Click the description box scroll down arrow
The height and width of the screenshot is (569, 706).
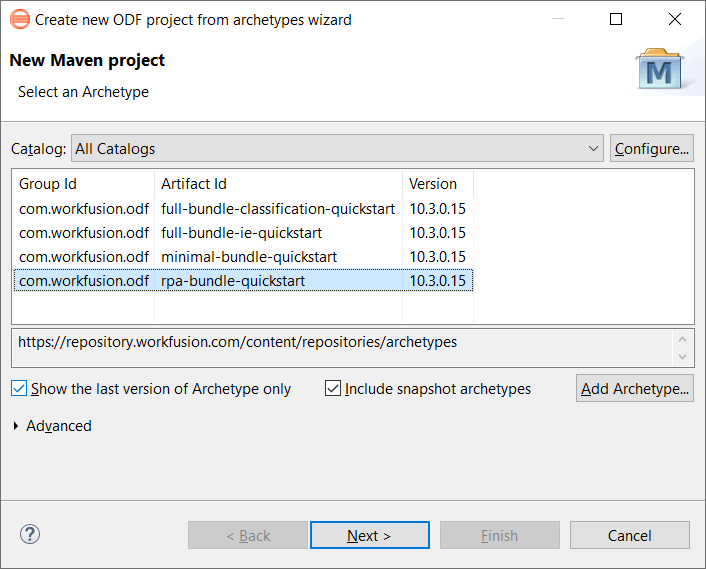[682, 357]
